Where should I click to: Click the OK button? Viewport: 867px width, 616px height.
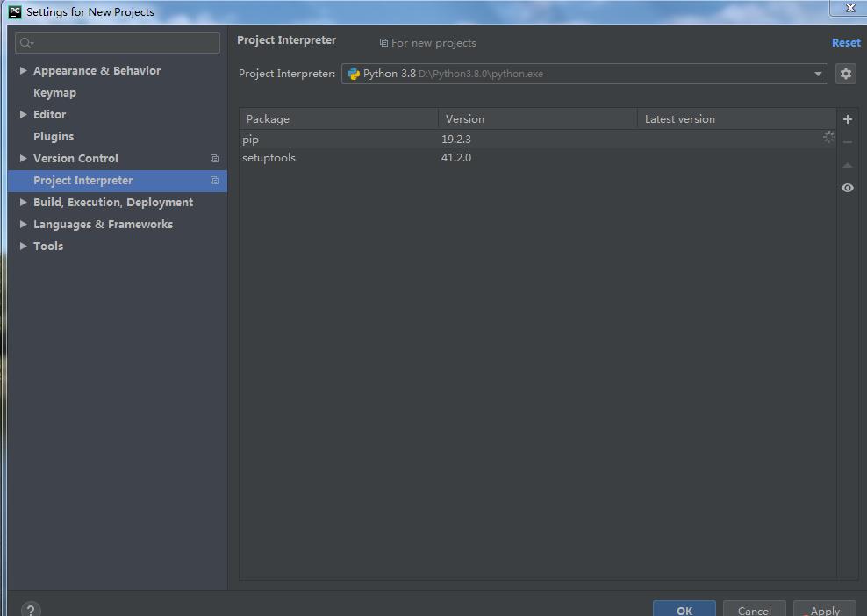684,609
